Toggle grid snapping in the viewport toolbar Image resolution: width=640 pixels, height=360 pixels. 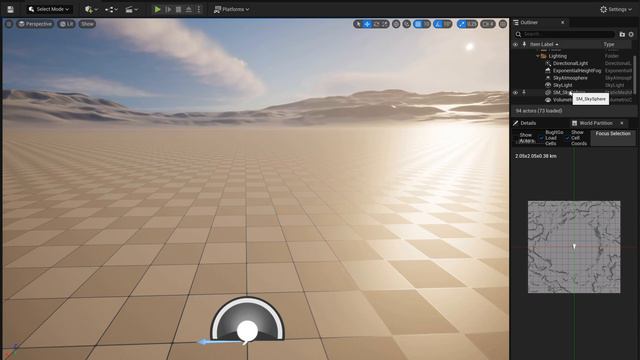pos(418,24)
